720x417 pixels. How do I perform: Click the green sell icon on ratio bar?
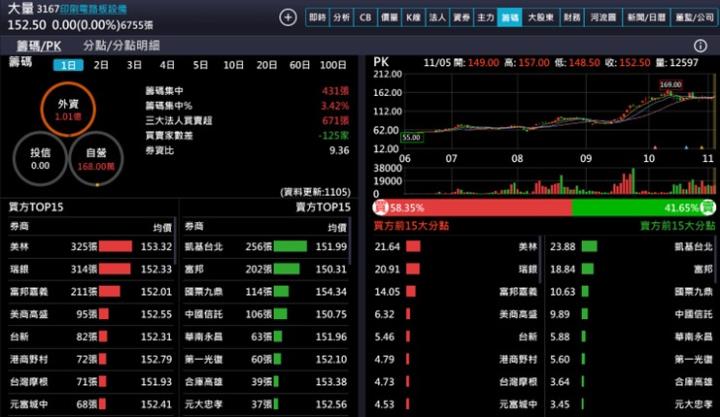click(708, 208)
